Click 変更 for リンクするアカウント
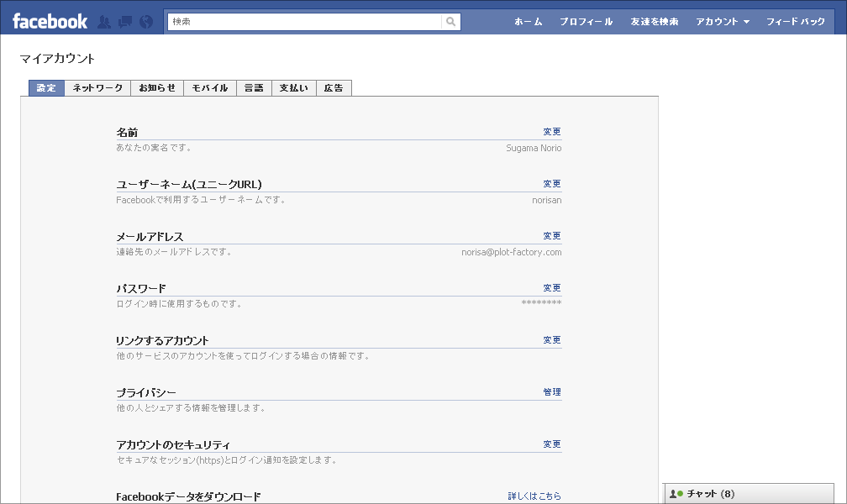This screenshot has width=847, height=504. [552, 340]
